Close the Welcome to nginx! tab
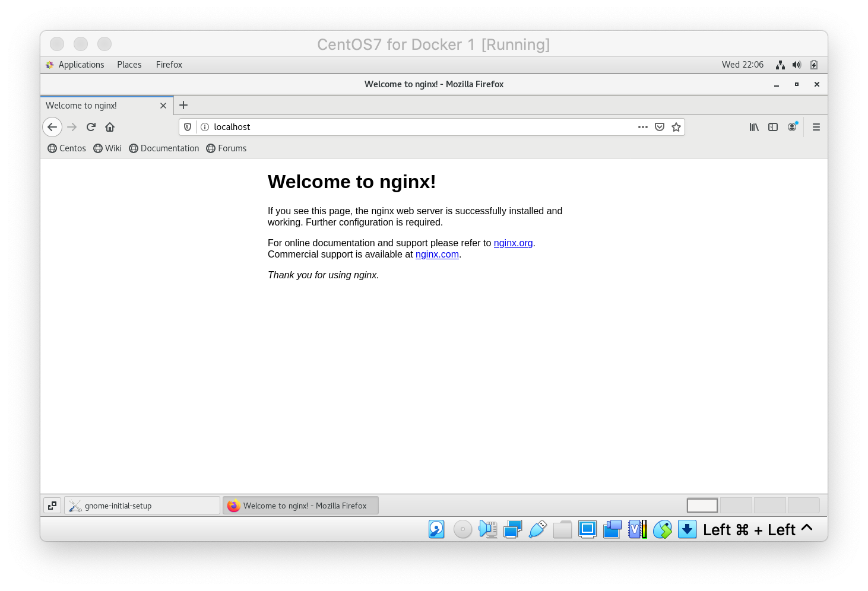The image size is (868, 591). [163, 106]
